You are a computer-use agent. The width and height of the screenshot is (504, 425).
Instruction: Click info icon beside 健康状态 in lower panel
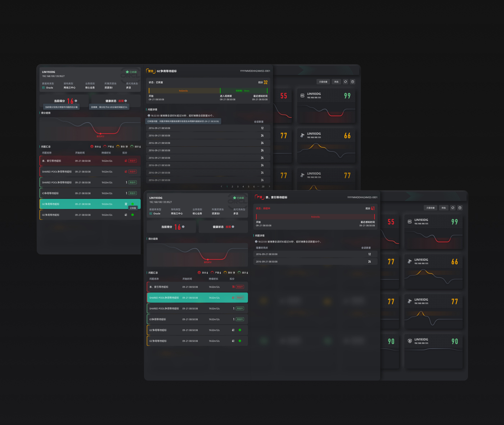point(233,227)
